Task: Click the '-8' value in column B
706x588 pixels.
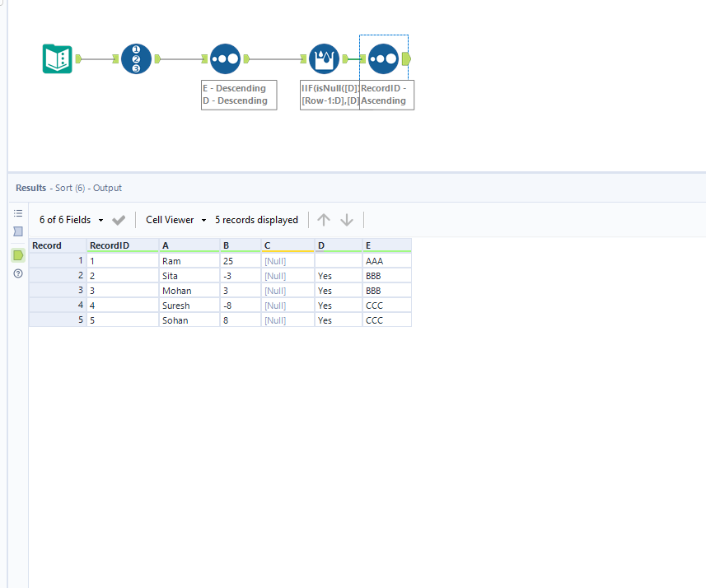Action: coord(241,306)
